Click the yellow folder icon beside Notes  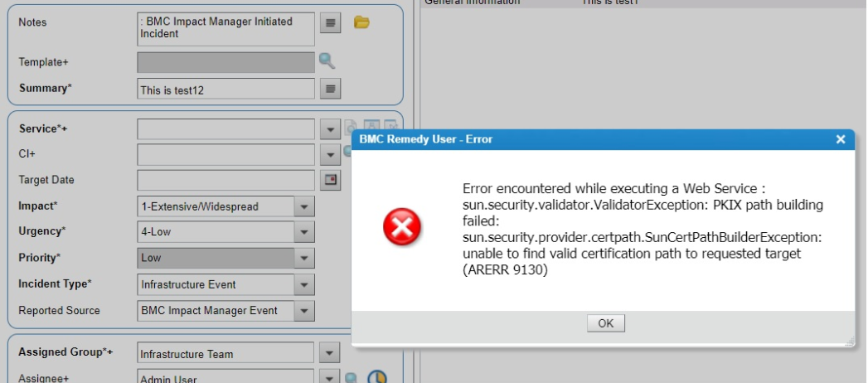pos(361,22)
